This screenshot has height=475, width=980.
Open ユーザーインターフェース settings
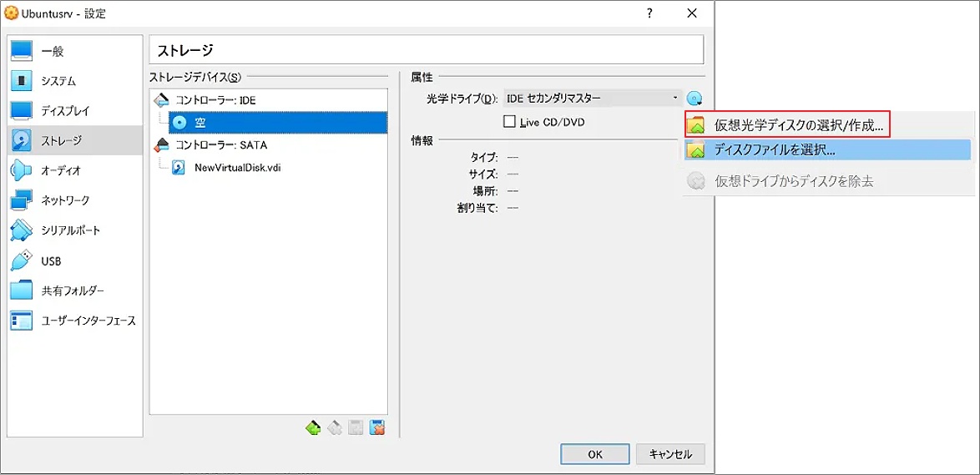click(x=75, y=321)
